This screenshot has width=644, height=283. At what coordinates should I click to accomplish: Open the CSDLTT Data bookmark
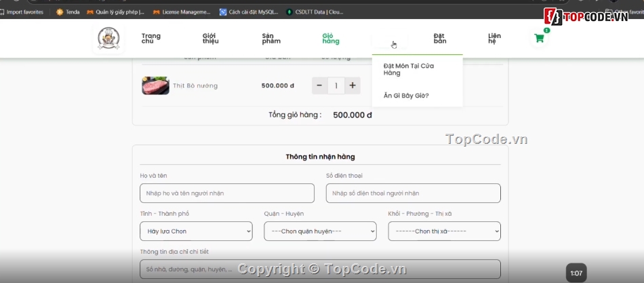(315, 12)
